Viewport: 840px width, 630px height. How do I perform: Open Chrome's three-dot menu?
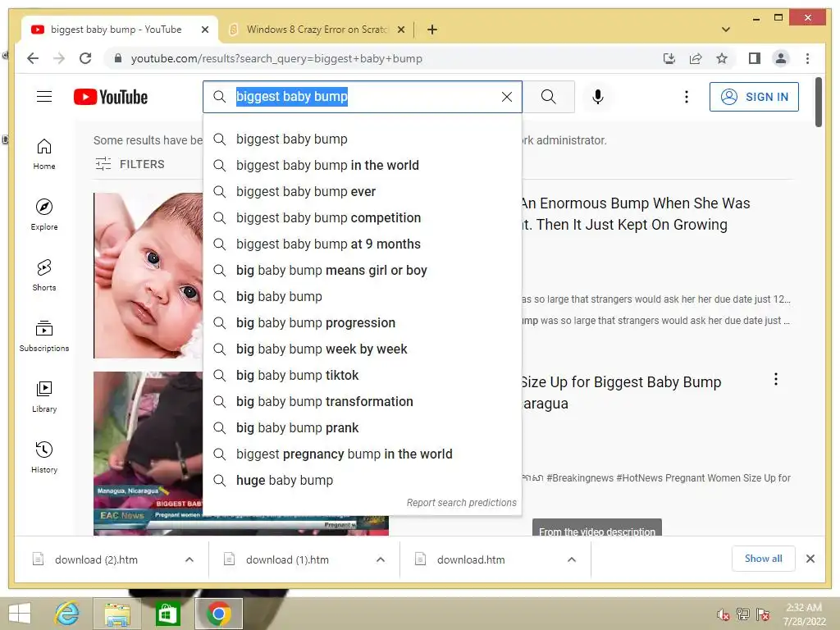pos(807,58)
